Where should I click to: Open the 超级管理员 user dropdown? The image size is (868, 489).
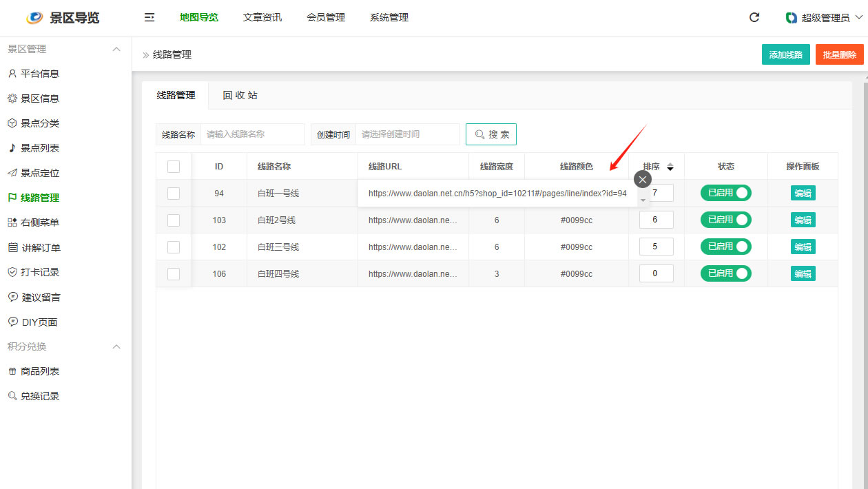point(824,18)
